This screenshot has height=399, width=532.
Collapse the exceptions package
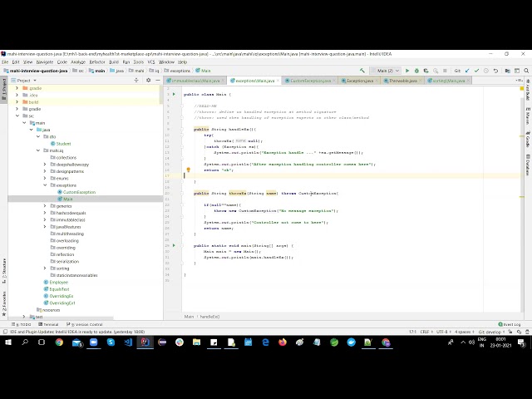point(45,185)
